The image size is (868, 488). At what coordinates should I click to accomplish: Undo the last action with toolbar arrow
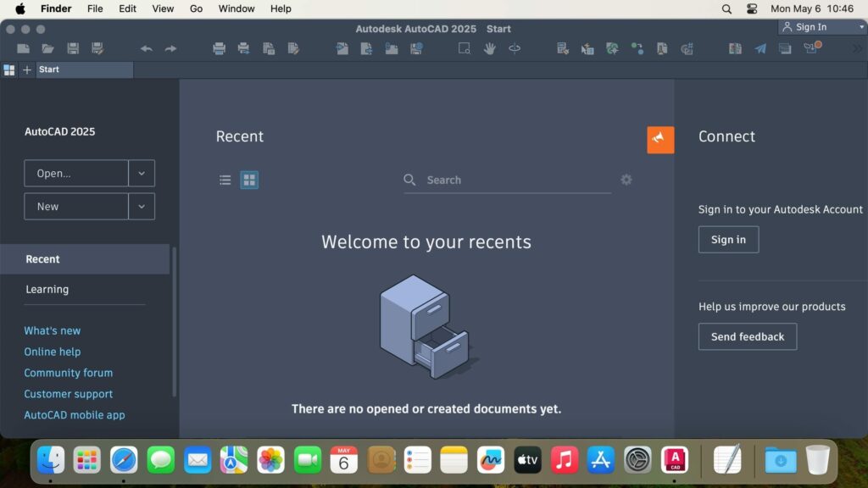146,48
